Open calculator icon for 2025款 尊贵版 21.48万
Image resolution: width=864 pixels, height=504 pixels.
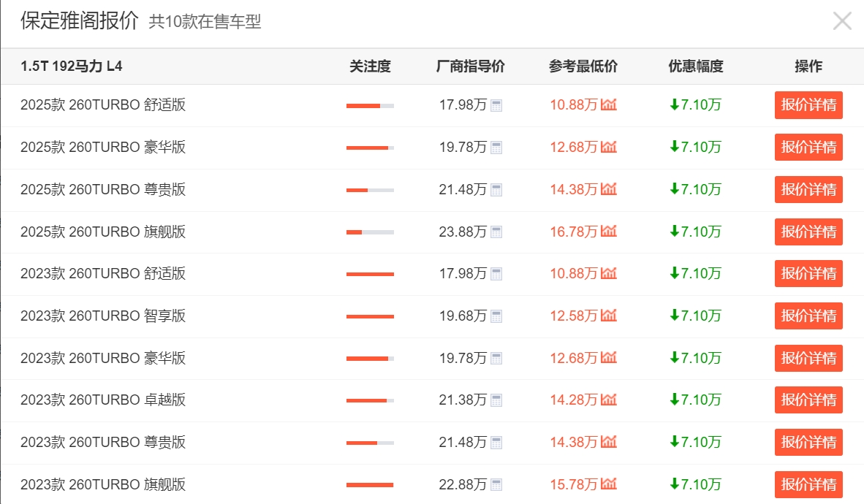pos(496,190)
